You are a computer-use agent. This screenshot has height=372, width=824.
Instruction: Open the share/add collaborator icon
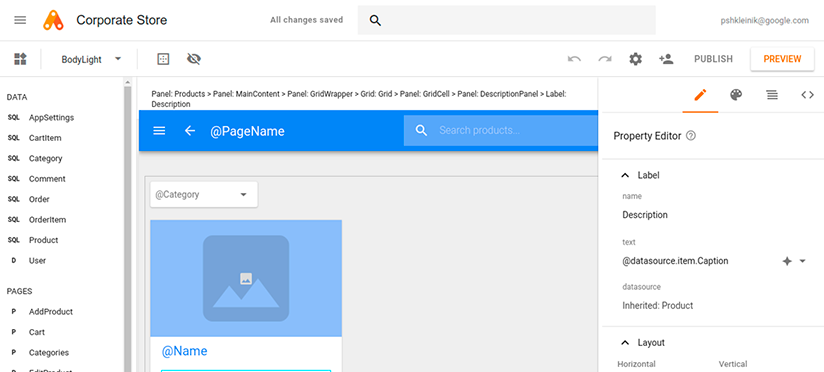coord(666,59)
